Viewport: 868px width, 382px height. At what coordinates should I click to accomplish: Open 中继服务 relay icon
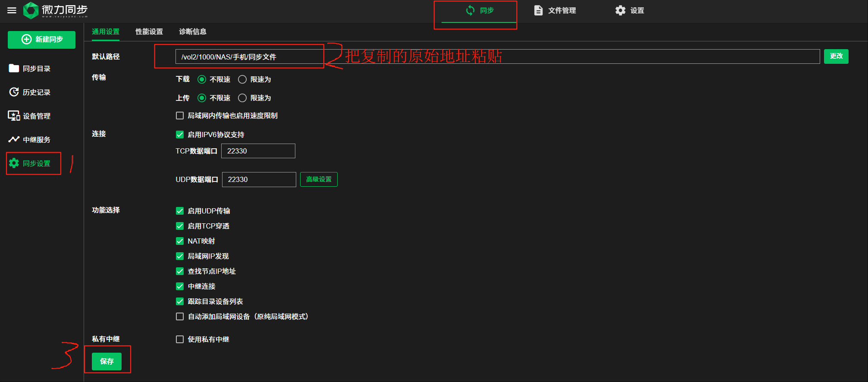point(14,139)
